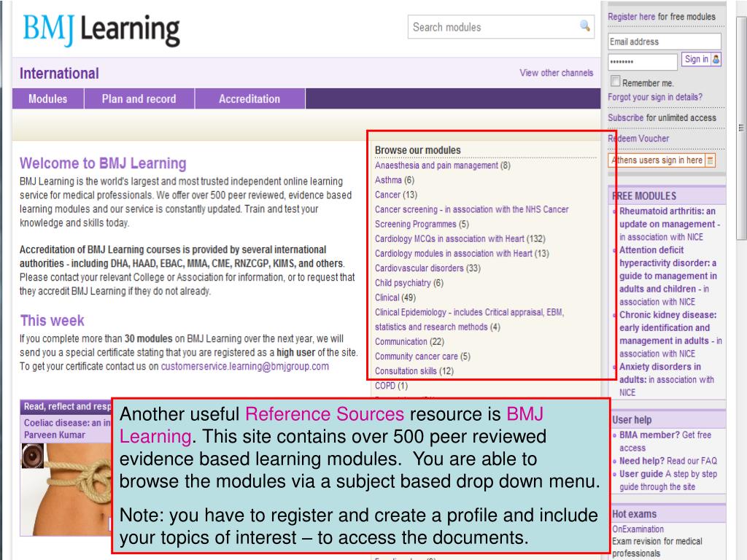Open the Asthma (6) modules
The image size is (747, 560).
395,180
